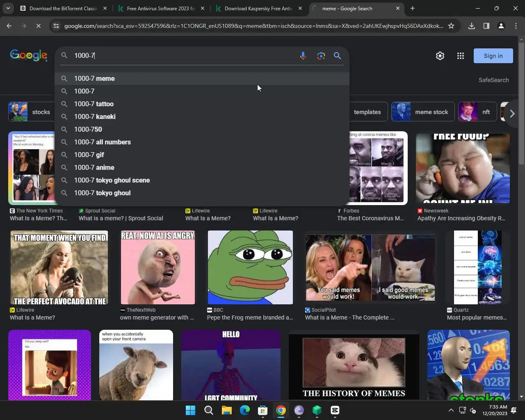Open Google quick settings gear

coord(440,56)
